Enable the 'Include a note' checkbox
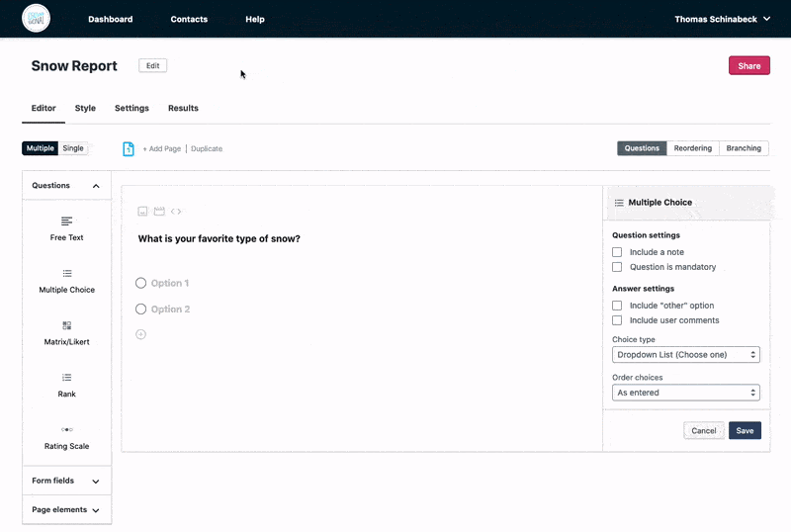Image resolution: width=791 pixels, height=532 pixels. point(617,252)
